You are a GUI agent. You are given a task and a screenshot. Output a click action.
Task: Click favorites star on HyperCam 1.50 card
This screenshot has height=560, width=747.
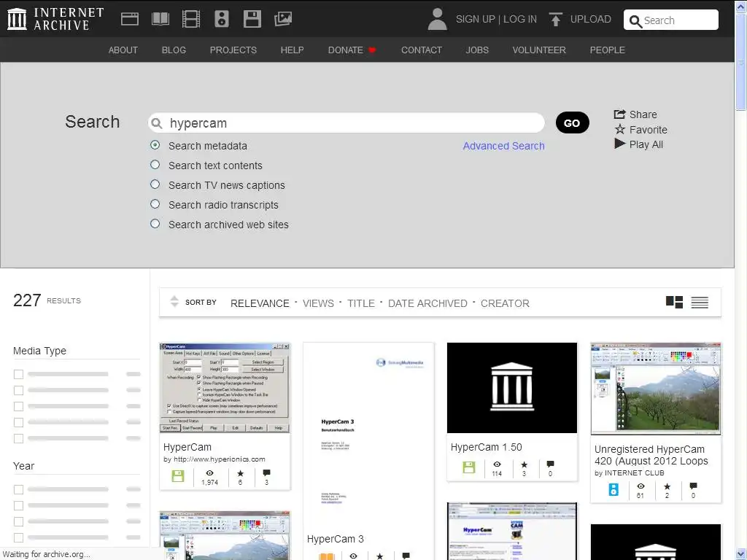point(524,464)
